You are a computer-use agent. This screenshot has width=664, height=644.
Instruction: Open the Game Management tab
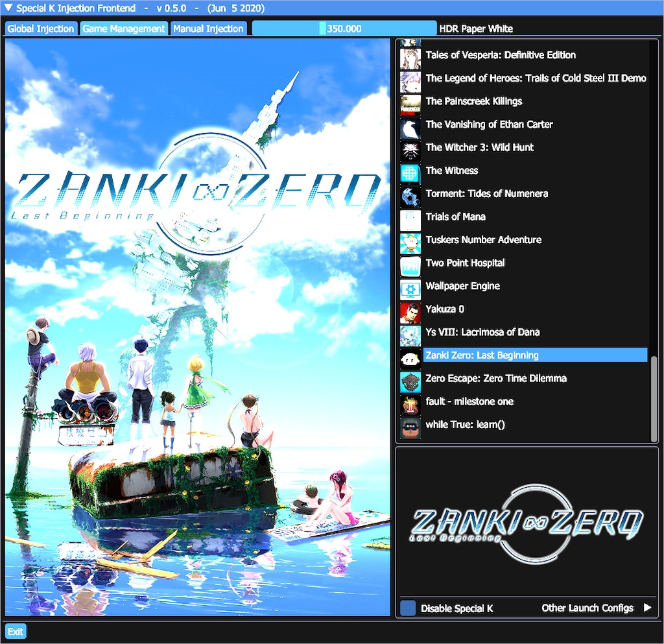[123, 29]
